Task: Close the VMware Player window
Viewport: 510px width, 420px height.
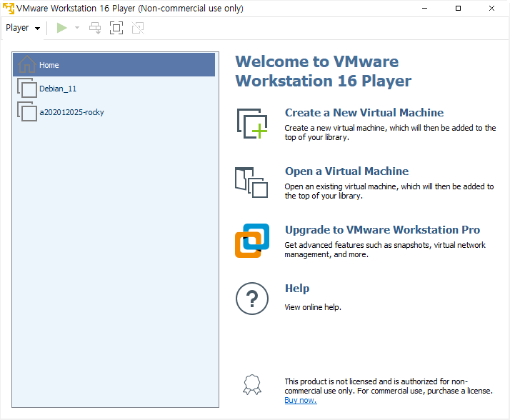Action: point(491,8)
